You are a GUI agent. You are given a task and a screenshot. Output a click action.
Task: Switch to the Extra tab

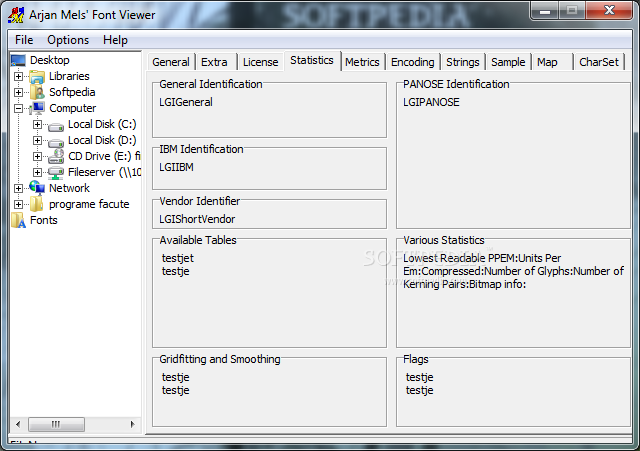pyautogui.click(x=214, y=62)
